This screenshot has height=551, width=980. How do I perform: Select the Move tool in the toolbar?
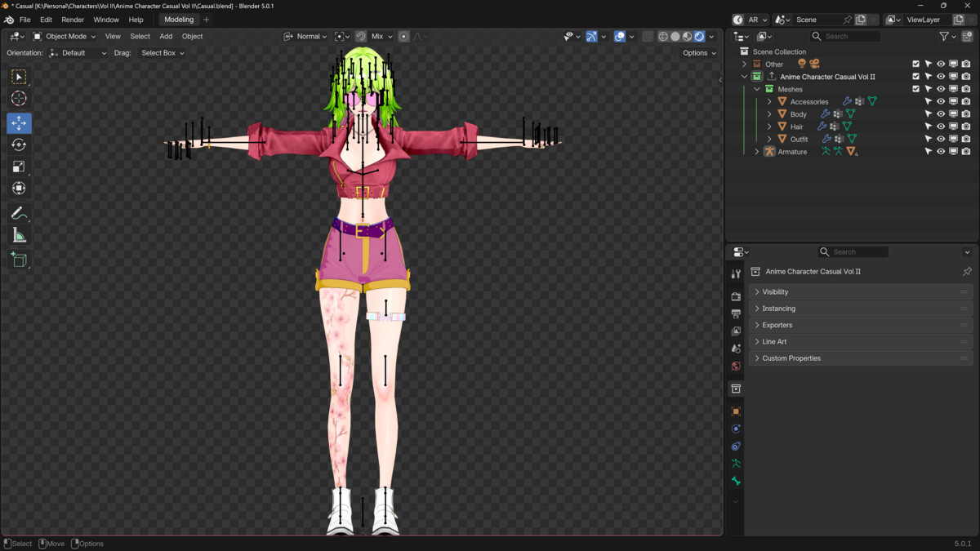pyautogui.click(x=19, y=121)
